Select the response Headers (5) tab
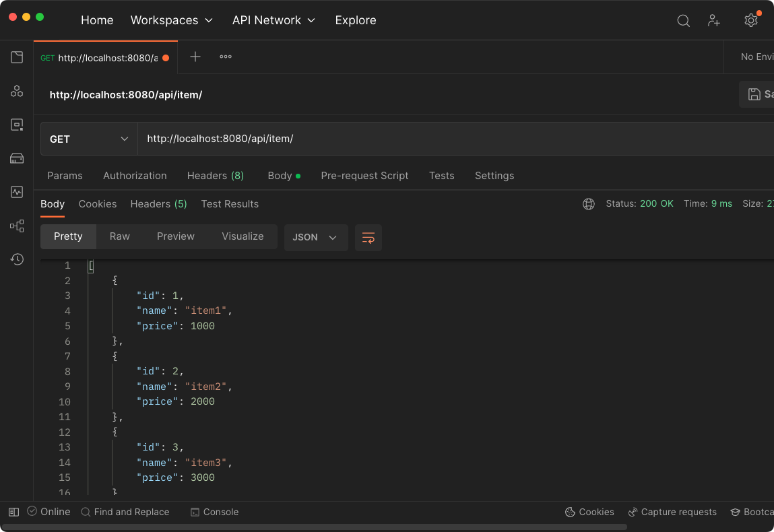 tap(158, 204)
